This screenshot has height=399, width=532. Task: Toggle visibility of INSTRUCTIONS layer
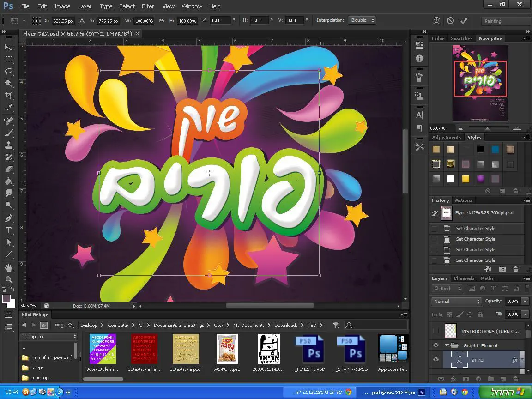pyautogui.click(x=435, y=331)
